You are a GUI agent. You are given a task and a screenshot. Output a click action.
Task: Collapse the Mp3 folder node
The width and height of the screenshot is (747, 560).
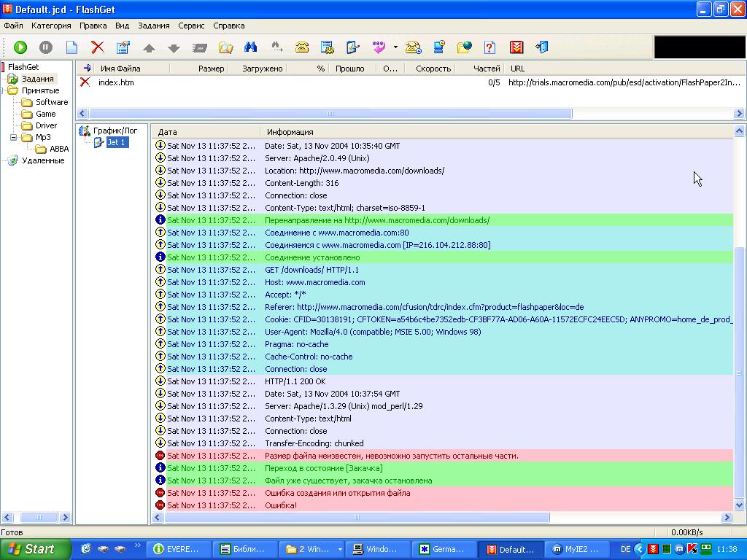tap(13, 137)
